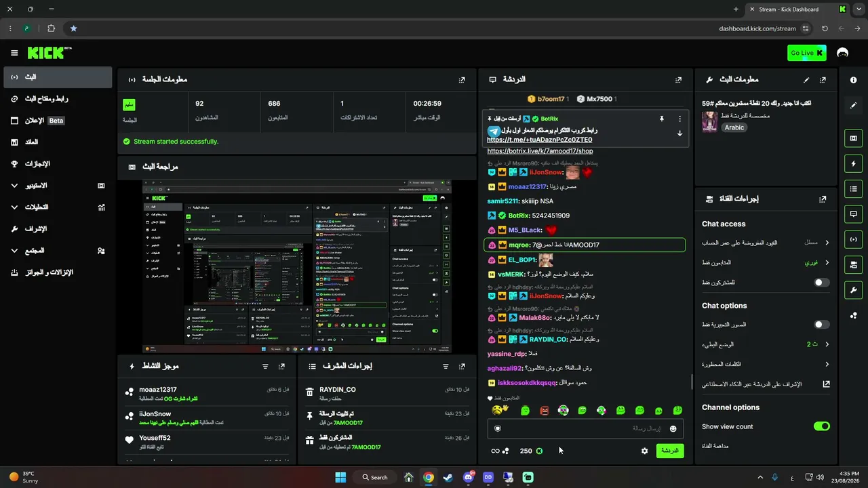This screenshot has width=868, height=488.
Task: Toggle the list widget in right rail
Action: click(x=853, y=188)
